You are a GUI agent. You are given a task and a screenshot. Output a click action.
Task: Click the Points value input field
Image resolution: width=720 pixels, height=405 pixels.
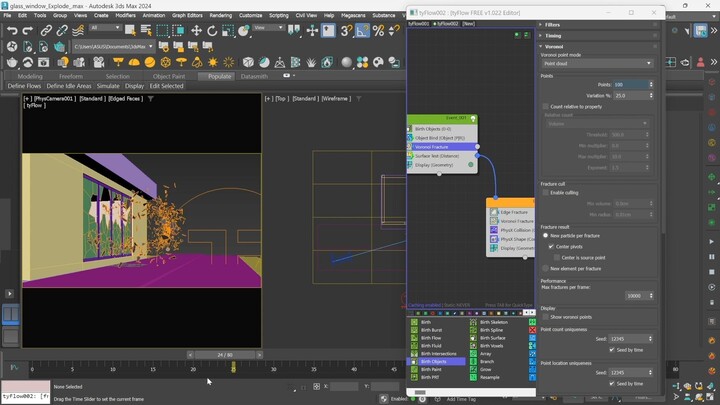[x=632, y=85]
